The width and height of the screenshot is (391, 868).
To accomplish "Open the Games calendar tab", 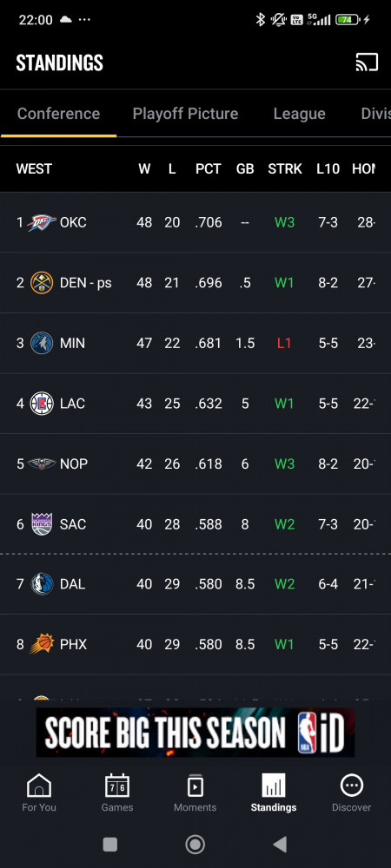I will (116, 792).
